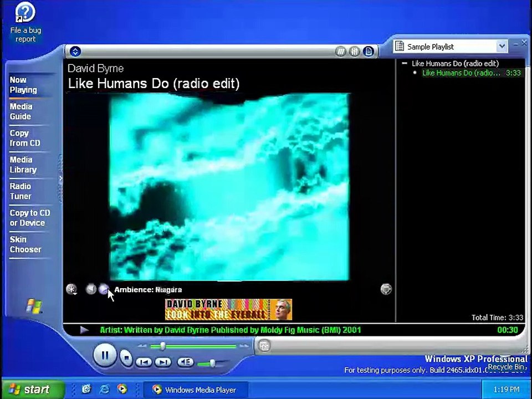The width and height of the screenshot is (532, 399).
Task: Pause playback with the pause button
Action: point(105,355)
